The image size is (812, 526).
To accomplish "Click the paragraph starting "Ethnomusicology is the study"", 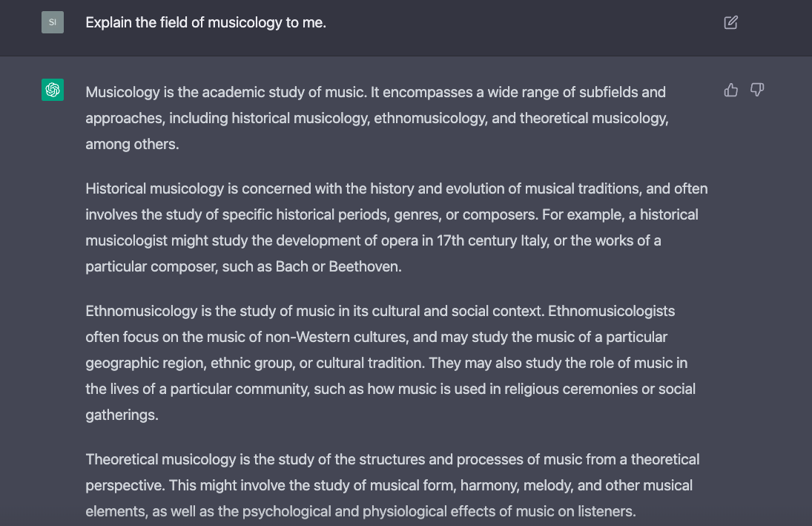I will (390, 363).
